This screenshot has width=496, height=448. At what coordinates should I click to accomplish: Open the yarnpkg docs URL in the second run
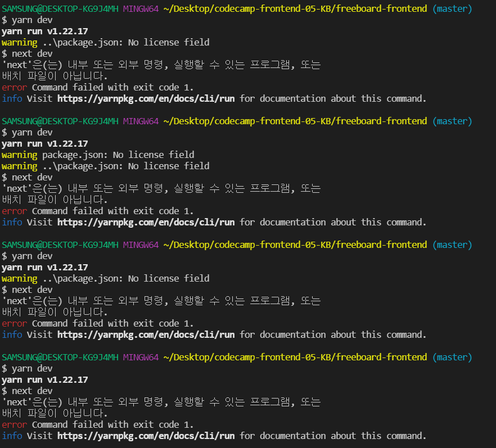tap(146, 222)
